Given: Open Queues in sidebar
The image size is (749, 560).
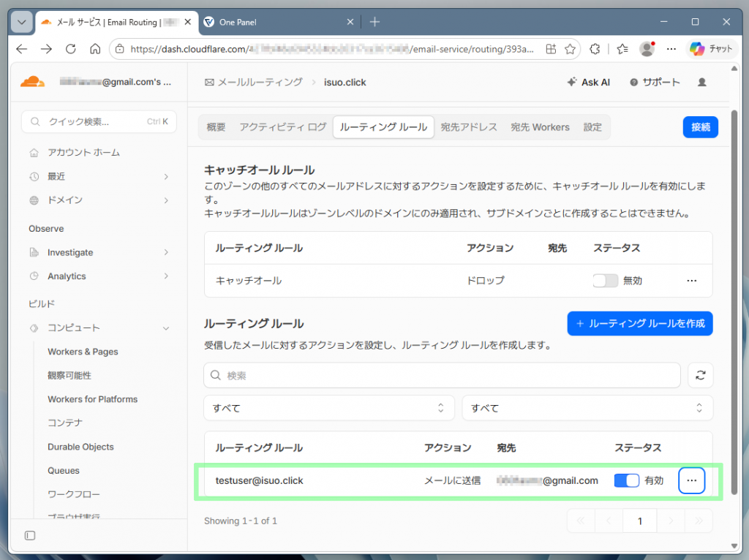Looking at the screenshot, I should coord(64,471).
